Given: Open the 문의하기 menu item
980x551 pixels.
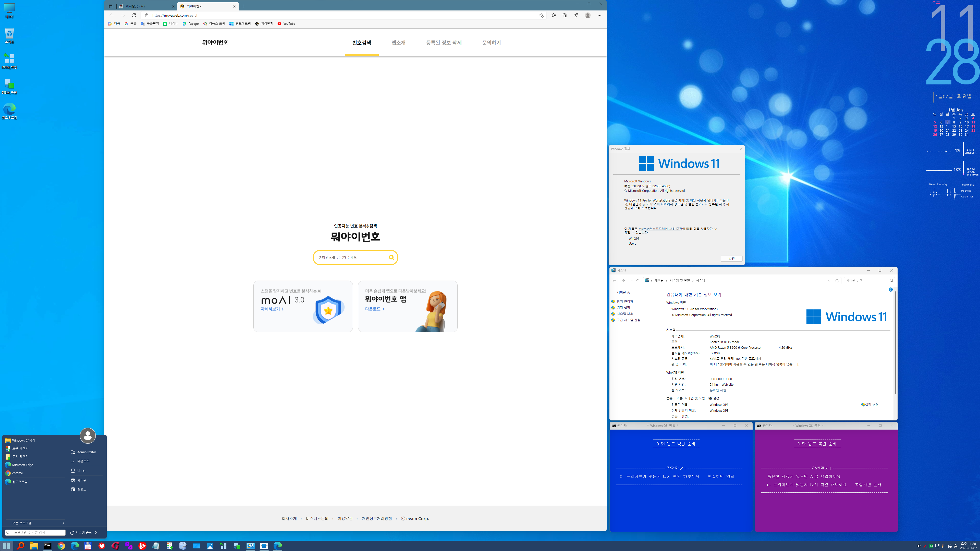Looking at the screenshot, I should tap(491, 43).
